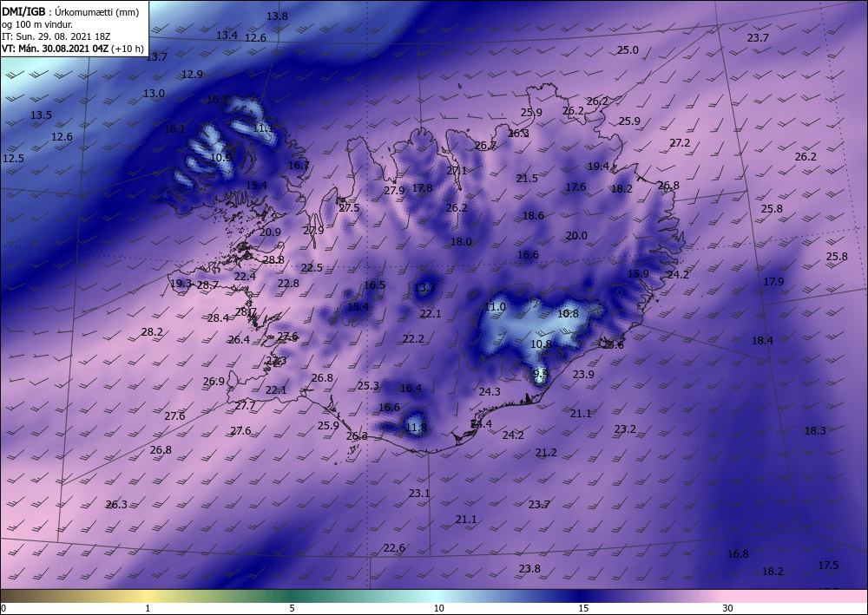Click the 27.2 map value
This screenshot has width=868, height=615.
click(680, 142)
